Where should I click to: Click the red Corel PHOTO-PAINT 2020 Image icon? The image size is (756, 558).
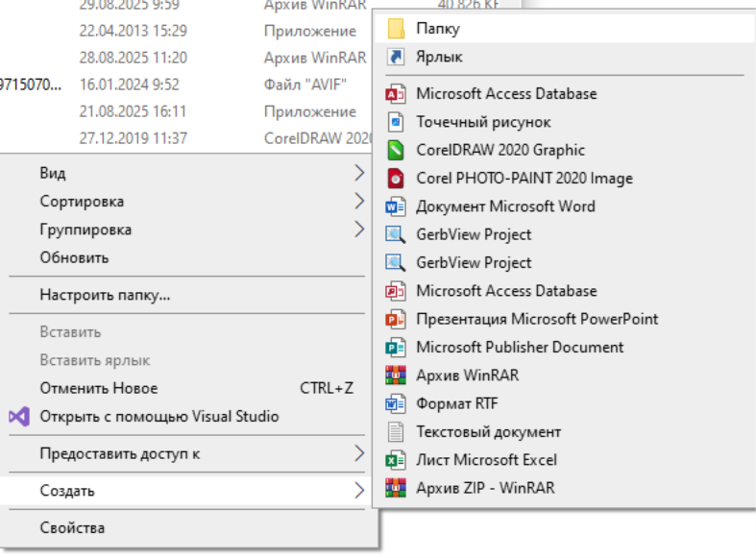pyautogui.click(x=396, y=179)
